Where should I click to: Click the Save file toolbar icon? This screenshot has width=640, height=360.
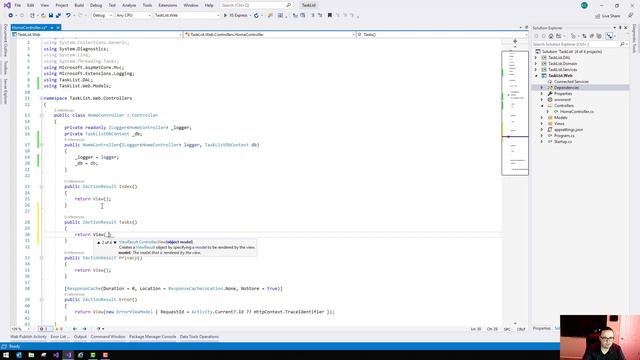pos(51,16)
